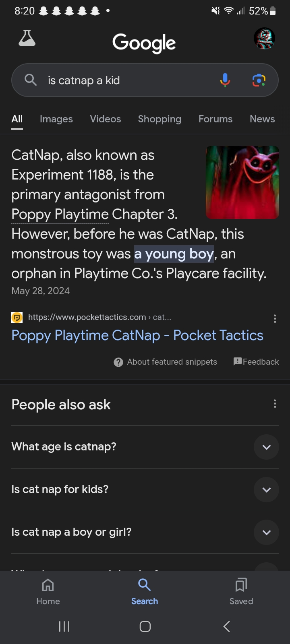The image size is (290, 644).
Task: Expand "Is cat nap a boy or girl?"
Action: click(266, 533)
